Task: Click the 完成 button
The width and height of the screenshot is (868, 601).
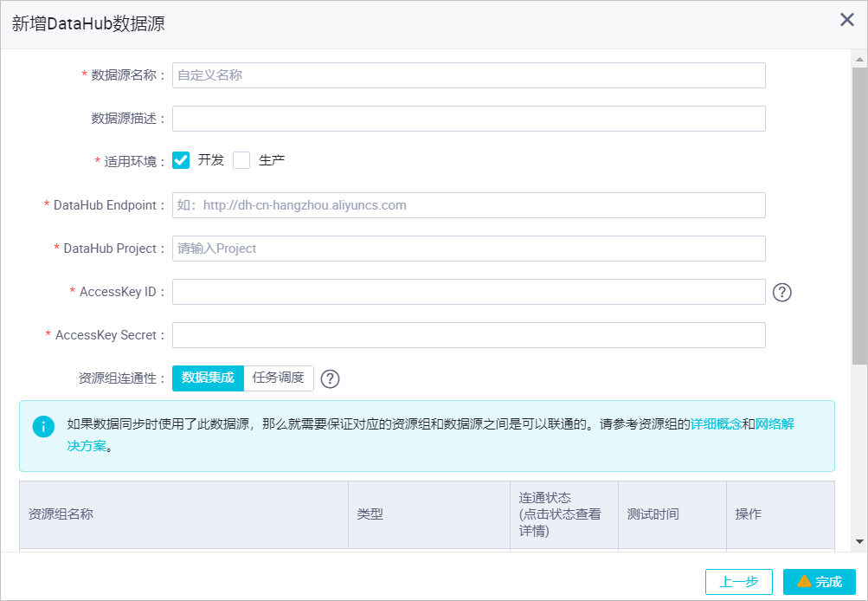Action: [x=820, y=582]
